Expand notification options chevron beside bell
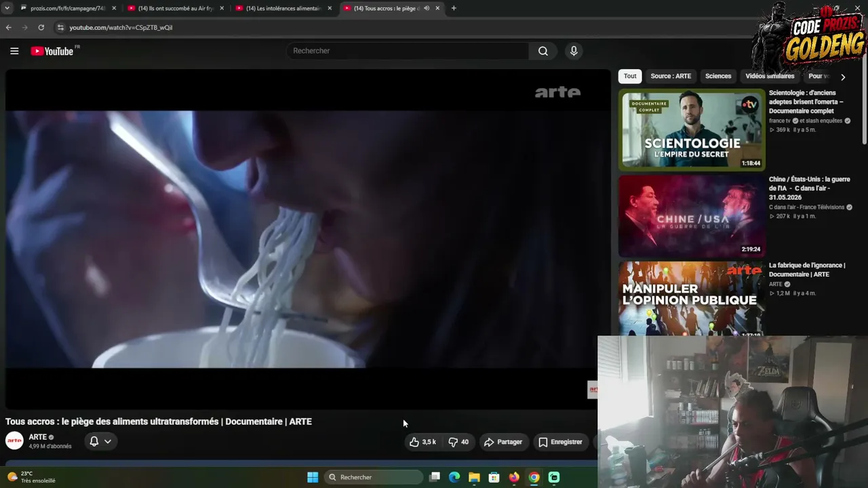 click(107, 441)
